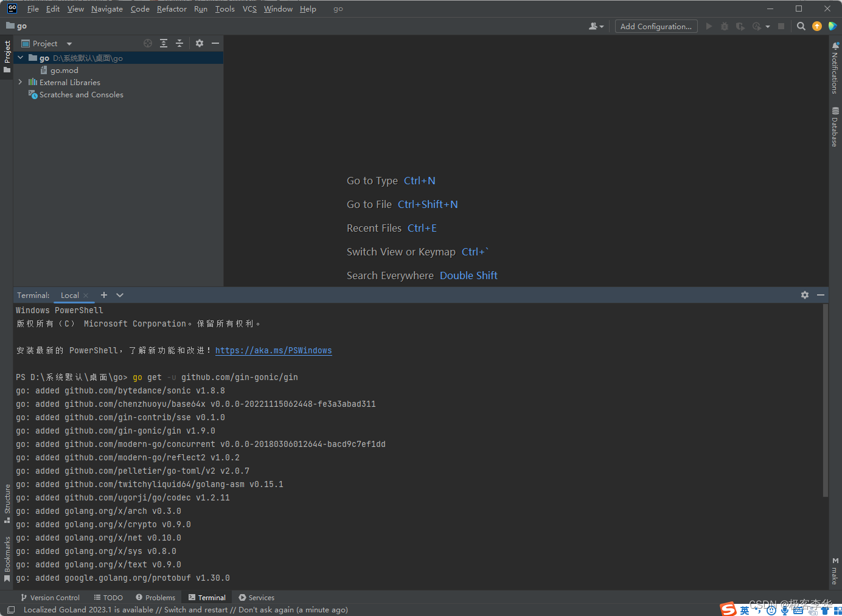This screenshot has height=616, width=842.
Task: Open the VCS menu
Action: tap(249, 9)
